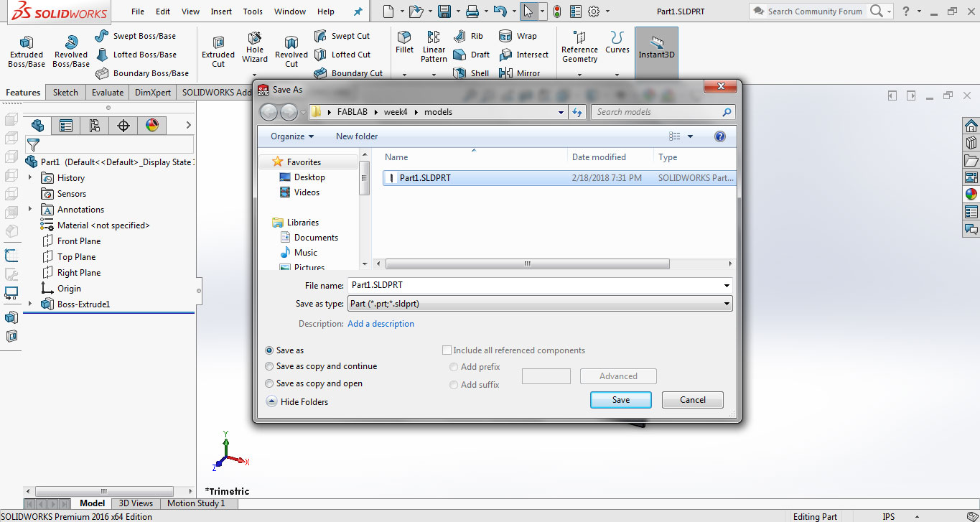Open the Organize dropdown menu

292,136
